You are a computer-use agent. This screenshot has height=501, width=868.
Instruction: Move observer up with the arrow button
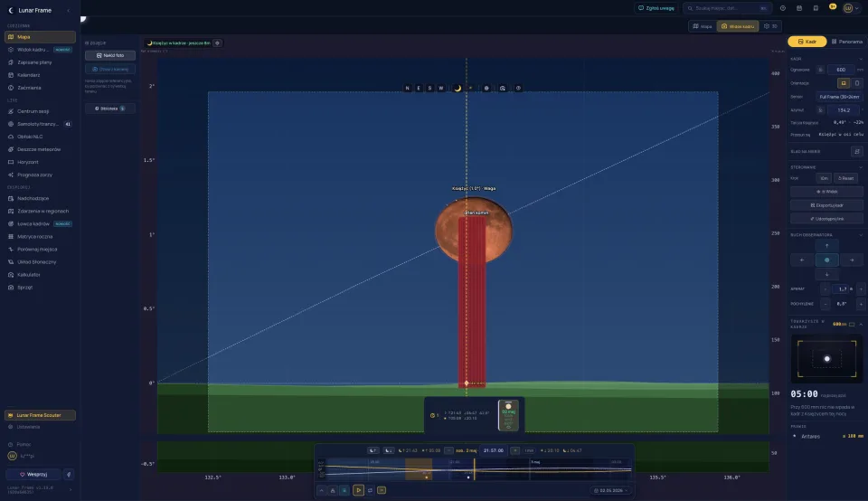coord(827,246)
